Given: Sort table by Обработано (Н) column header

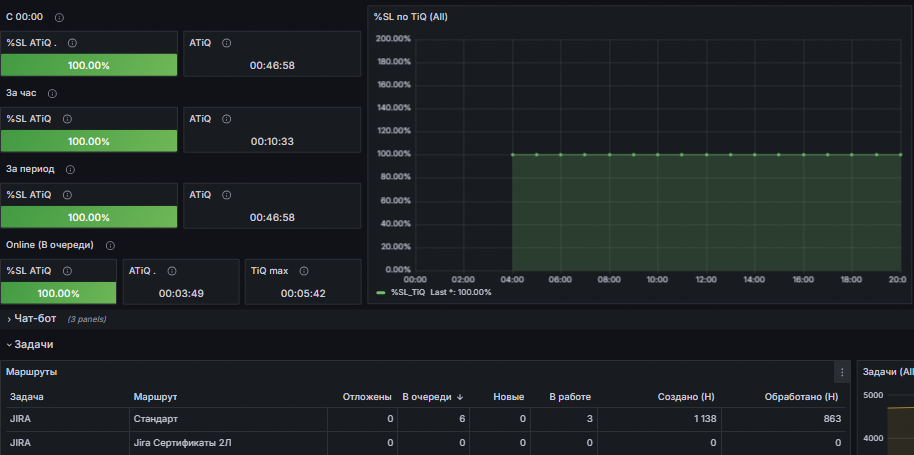Looking at the screenshot, I should click(x=801, y=397).
